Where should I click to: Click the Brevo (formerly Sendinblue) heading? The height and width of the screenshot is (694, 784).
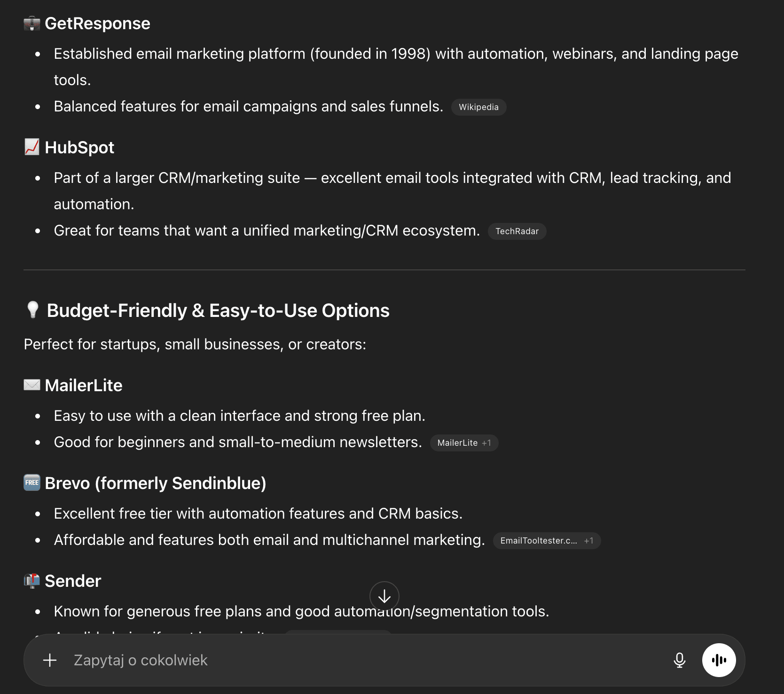(156, 483)
